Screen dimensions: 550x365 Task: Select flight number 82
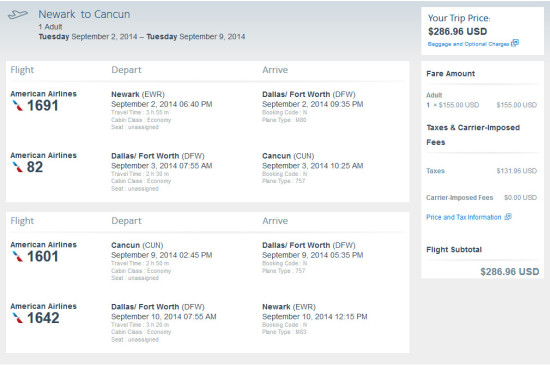click(x=35, y=167)
